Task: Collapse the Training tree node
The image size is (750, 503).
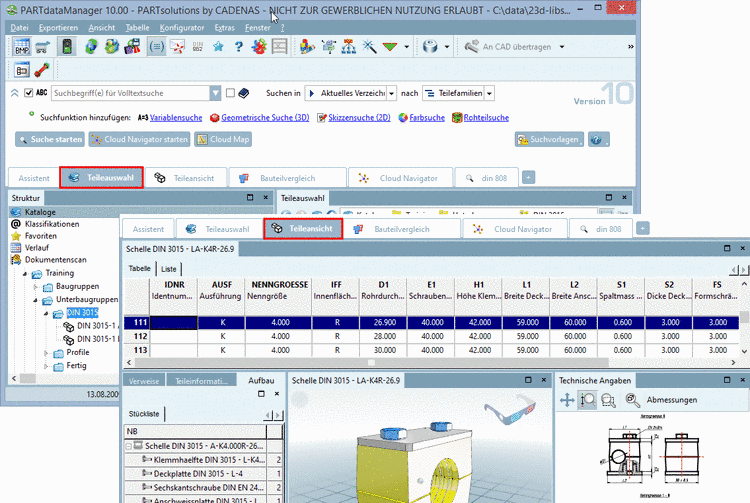Action: [25, 273]
